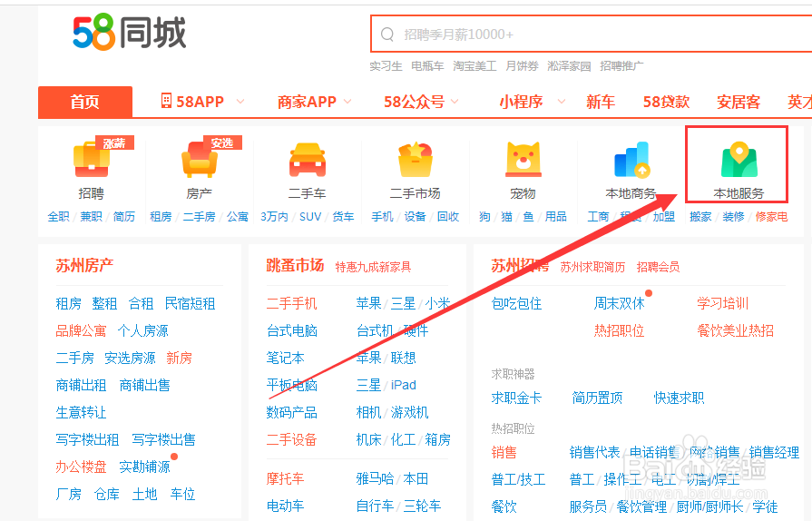This screenshot has width=812, height=521.
Task: Open the 兼职 link under 招聘
Action: [x=91, y=217]
